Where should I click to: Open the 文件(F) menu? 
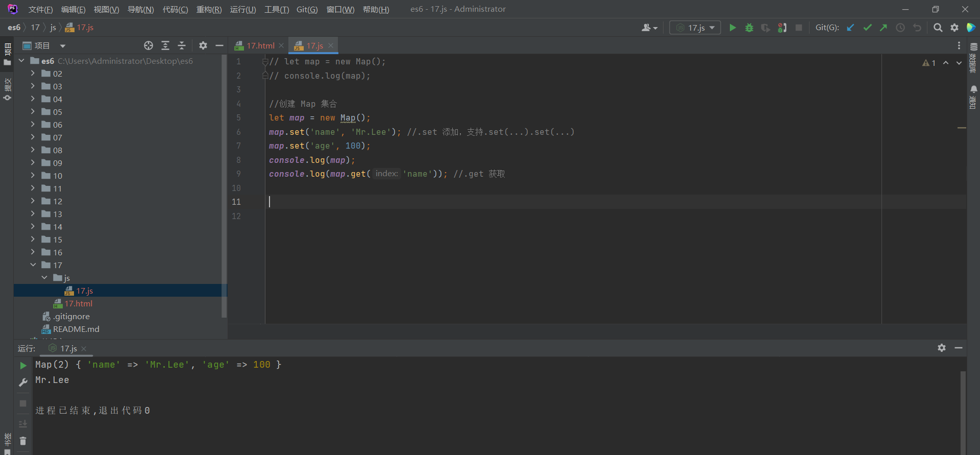[40, 9]
